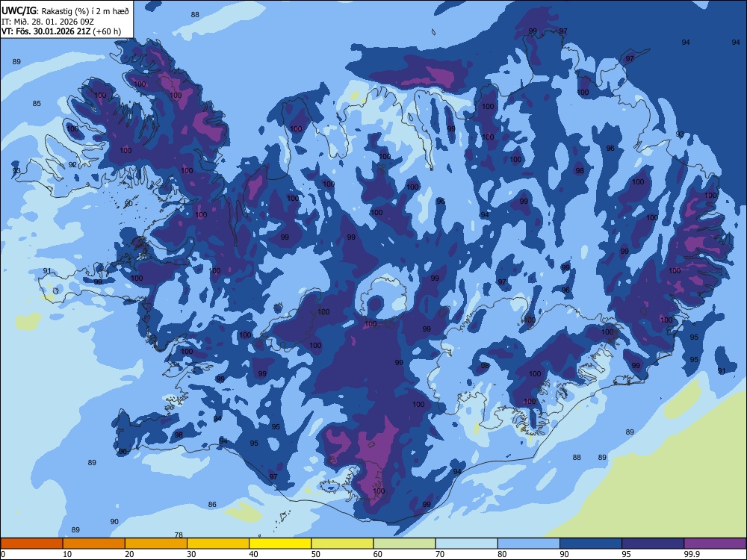Choose the golden 30–40 legend swatch
747x560 pixels.
[218, 544]
